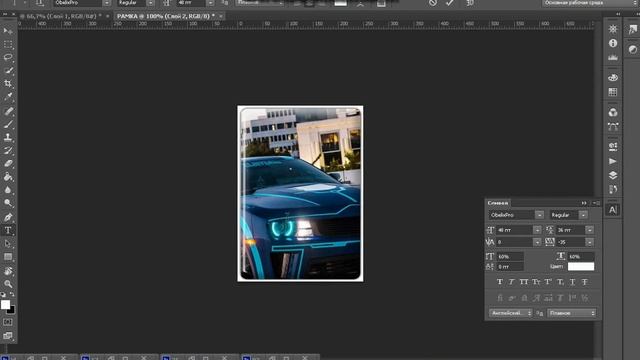Toggle Quick Mask mode
Screen dimensions: 640x360
pos(8,322)
